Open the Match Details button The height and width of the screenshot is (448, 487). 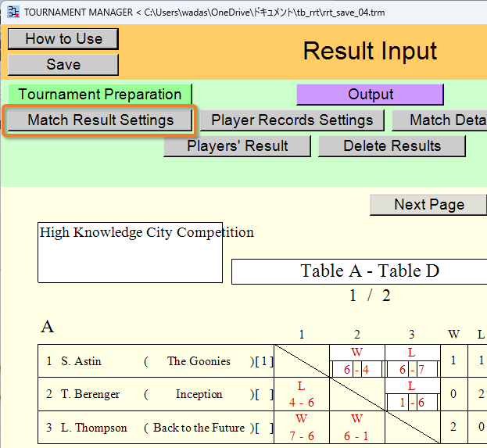click(439, 120)
